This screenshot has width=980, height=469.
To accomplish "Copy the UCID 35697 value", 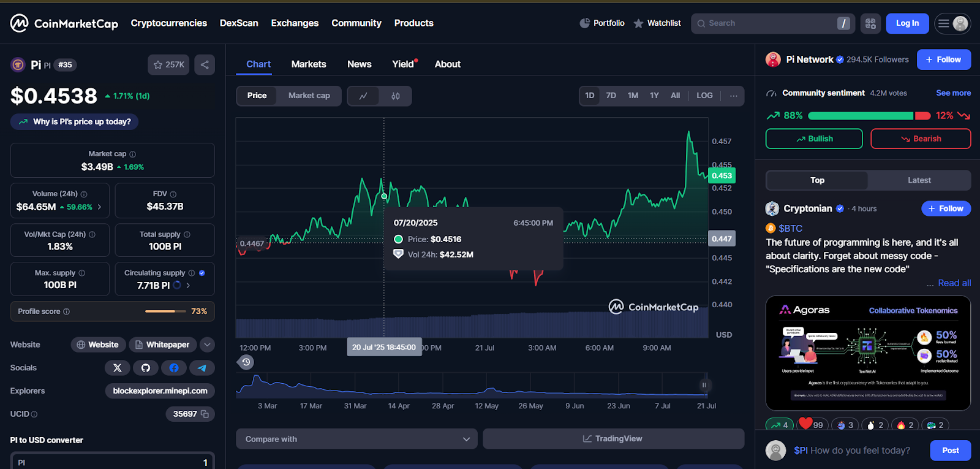I will pyautogui.click(x=205, y=414).
